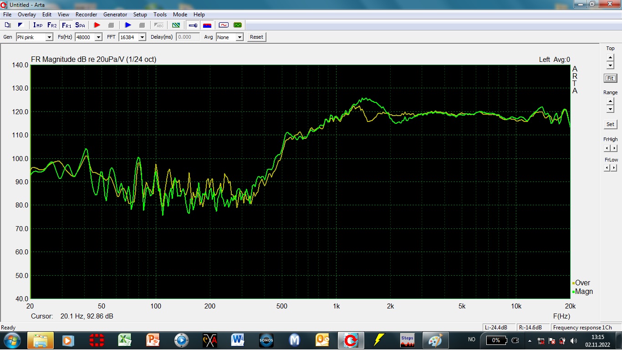Switch to IMP impulse response mode
The height and width of the screenshot is (364, 622).
pos(38,25)
